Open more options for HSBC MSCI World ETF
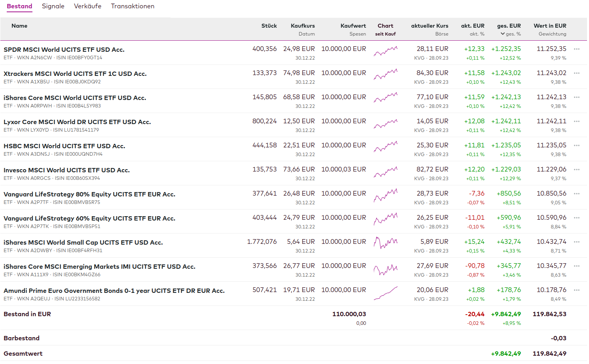Viewport: 589px width, 364px height. tap(576, 146)
